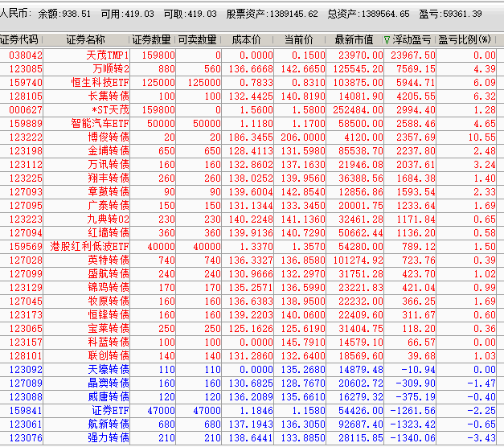The height and width of the screenshot is (447, 504).
Task: Select the 广泰转债 security name
Action: [109, 206]
